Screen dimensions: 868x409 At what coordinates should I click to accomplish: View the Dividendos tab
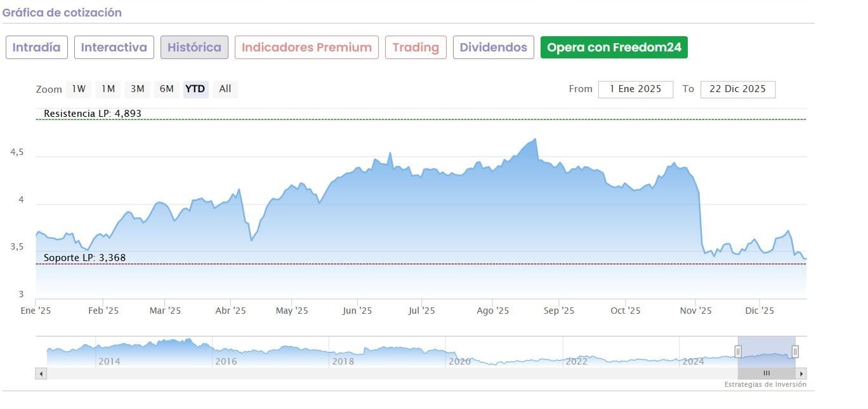[493, 48]
